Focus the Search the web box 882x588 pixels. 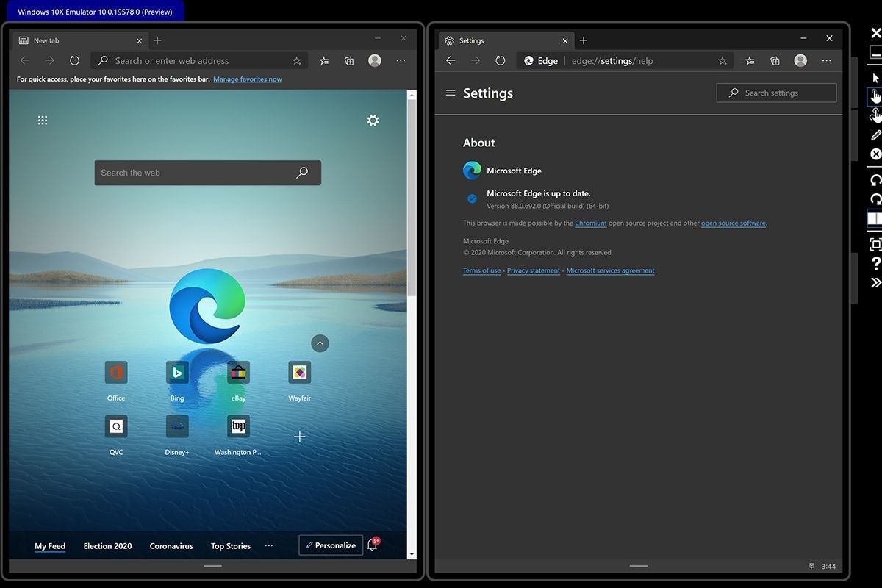(x=208, y=173)
